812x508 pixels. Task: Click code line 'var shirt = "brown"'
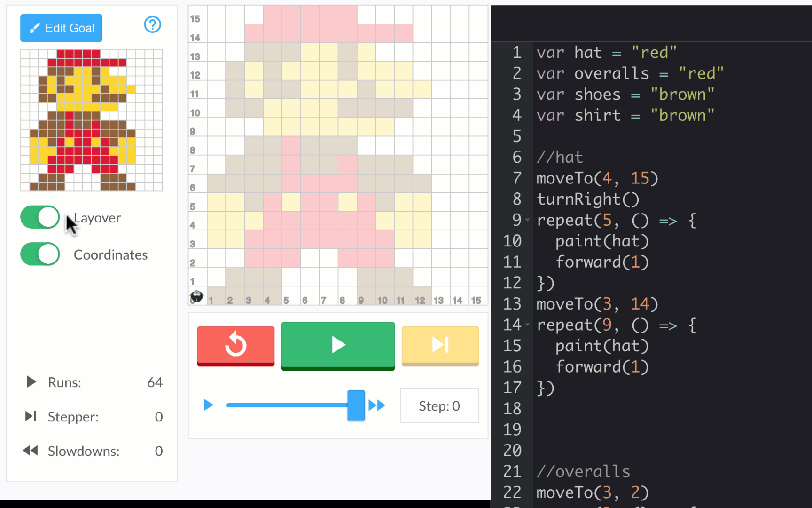coord(625,116)
